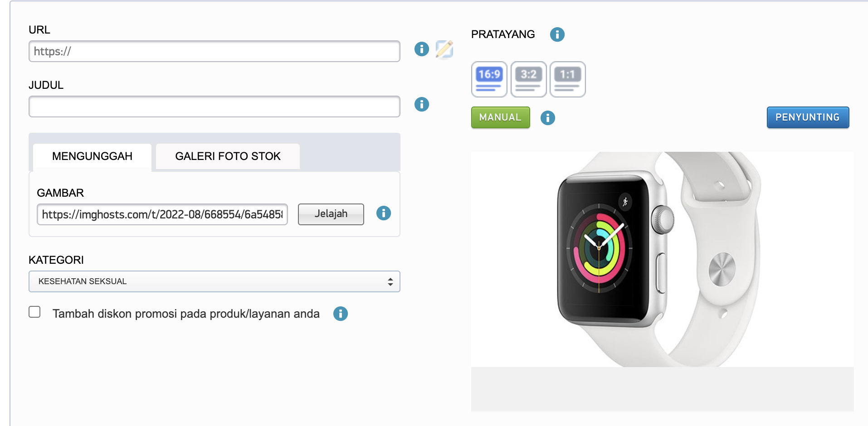Select the 16:9 preview ratio icon
Screen dimensions: 868x426
(x=489, y=79)
